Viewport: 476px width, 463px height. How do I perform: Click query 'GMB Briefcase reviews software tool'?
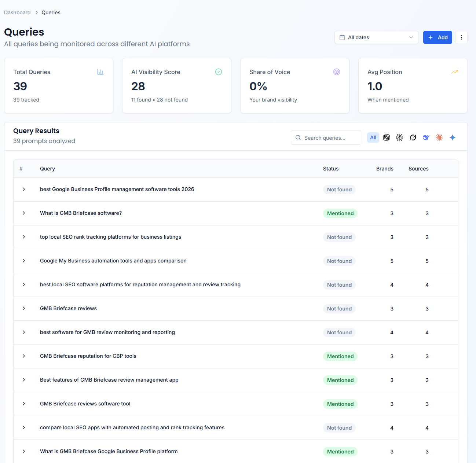[x=85, y=404]
